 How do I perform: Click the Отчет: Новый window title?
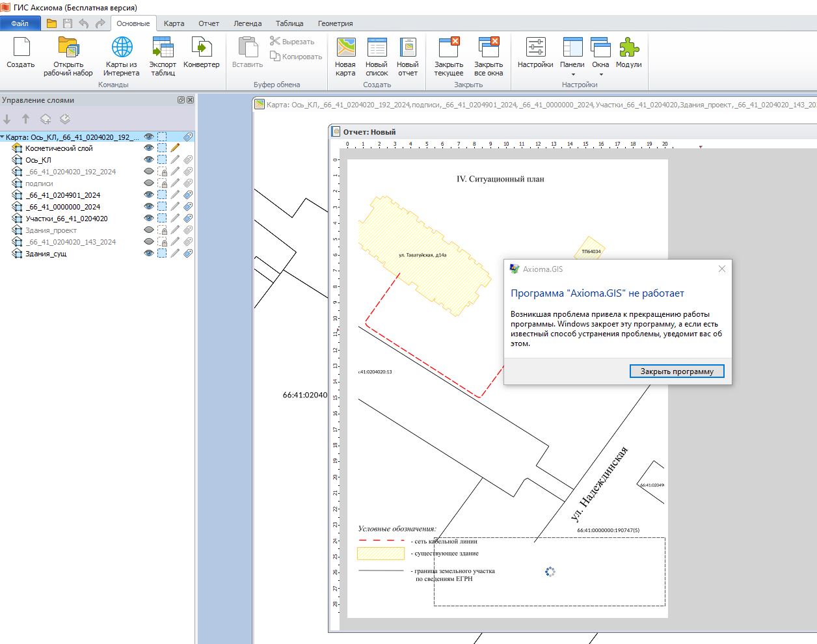pyautogui.click(x=369, y=132)
